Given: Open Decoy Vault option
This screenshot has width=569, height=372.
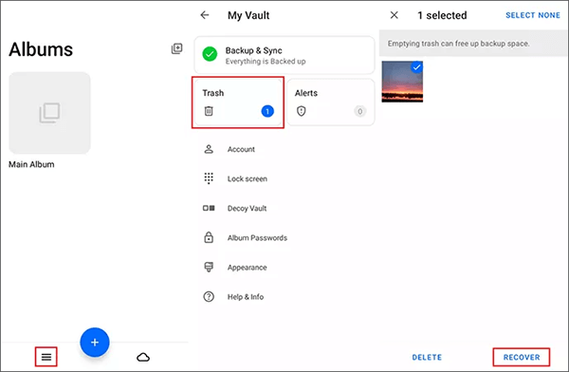Looking at the screenshot, I should (x=284, y=208).
